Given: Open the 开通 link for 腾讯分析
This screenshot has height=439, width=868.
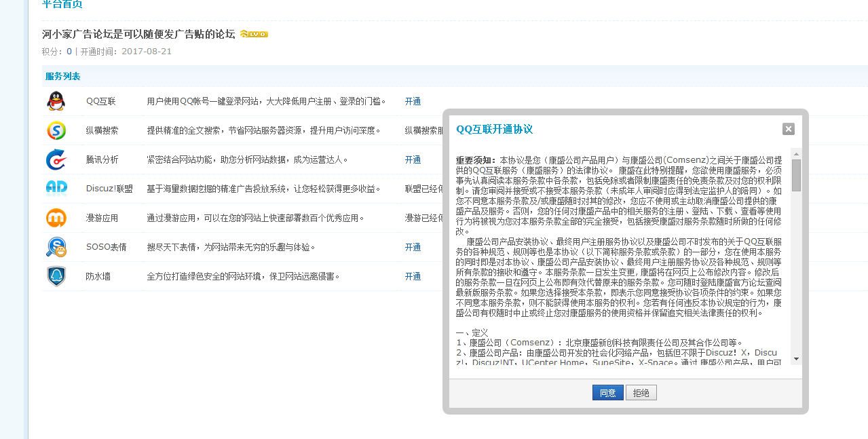Looking at the screenshot, I should coord(413,160).
